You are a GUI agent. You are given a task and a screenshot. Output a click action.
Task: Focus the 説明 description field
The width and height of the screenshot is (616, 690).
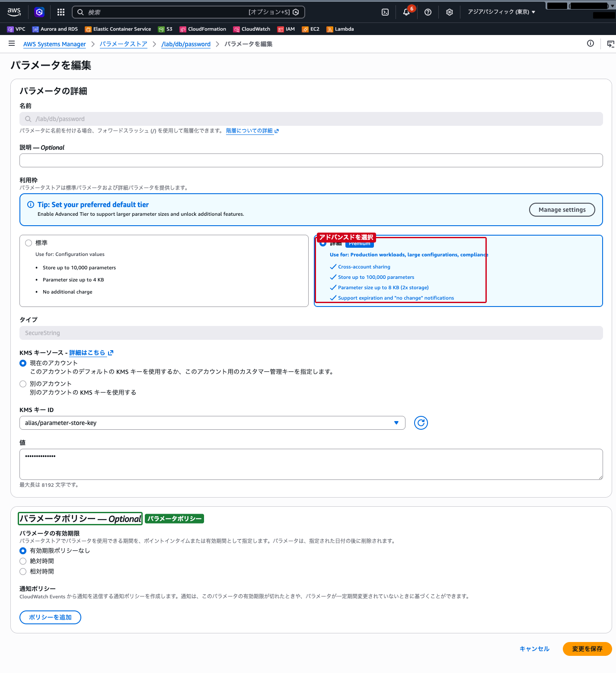pyautogui.click(x=311, y=160)
